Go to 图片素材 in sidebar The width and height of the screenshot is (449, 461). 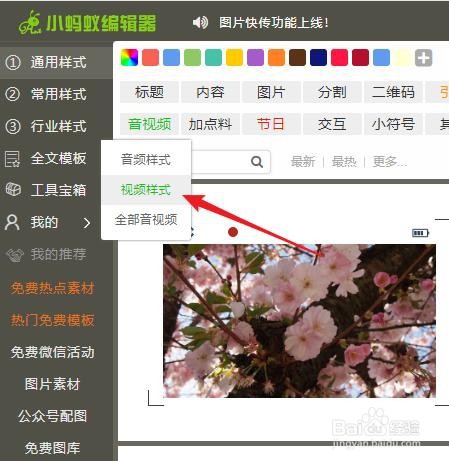coord(52,384)
